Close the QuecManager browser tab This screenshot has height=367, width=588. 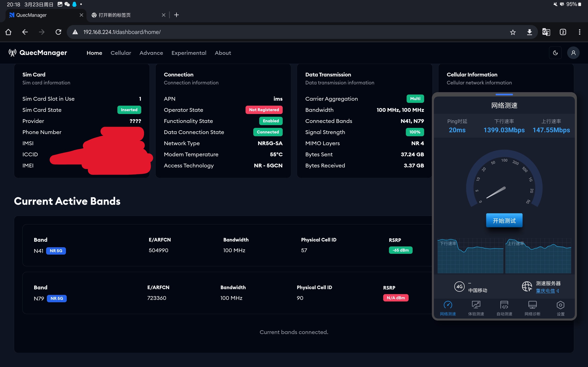81,15
